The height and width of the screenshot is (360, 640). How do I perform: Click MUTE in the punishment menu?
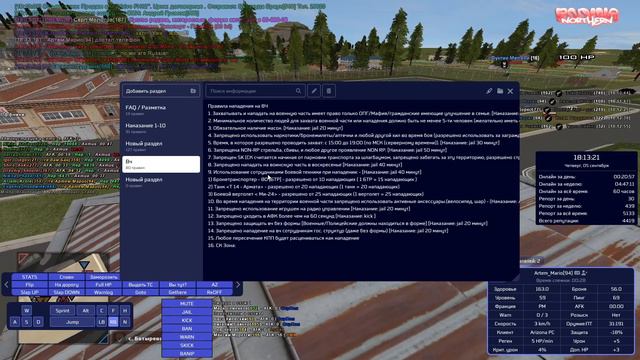coord(187,304)
